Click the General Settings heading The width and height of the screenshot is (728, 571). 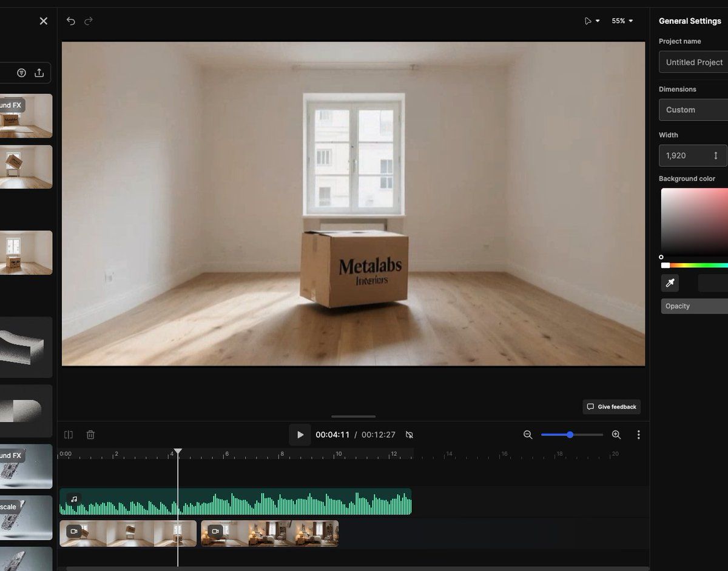click(x=690, y=21)
